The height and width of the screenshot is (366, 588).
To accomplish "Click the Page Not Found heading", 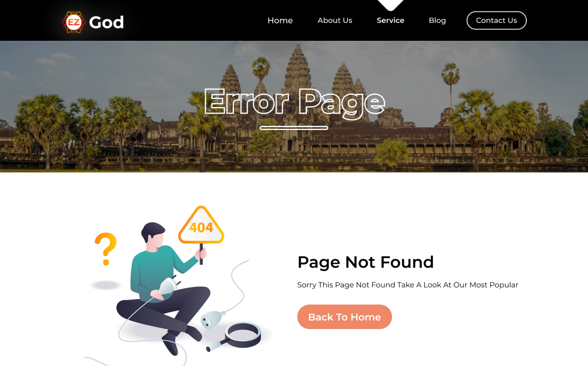I will click(x=365, y=262).
